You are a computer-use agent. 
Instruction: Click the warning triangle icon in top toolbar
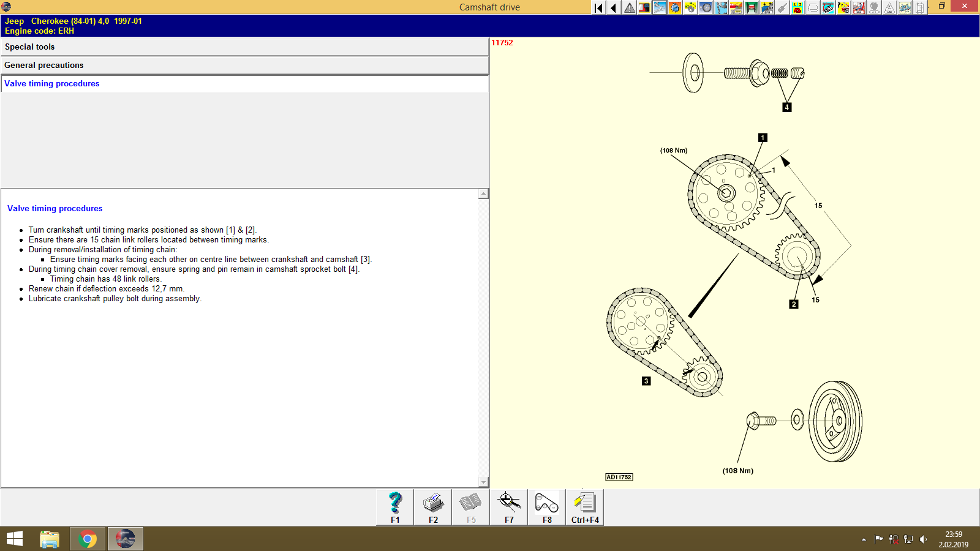tap(628, 7)
